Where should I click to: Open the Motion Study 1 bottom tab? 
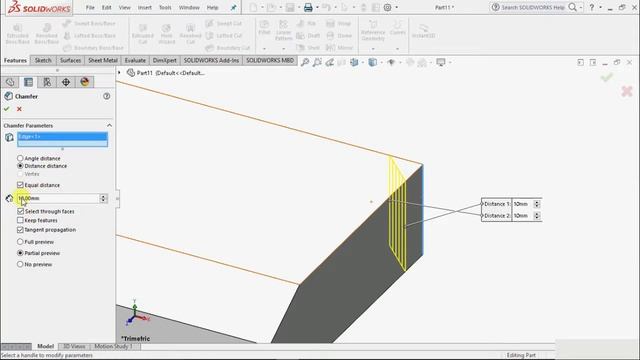click(x=114, y=346)
